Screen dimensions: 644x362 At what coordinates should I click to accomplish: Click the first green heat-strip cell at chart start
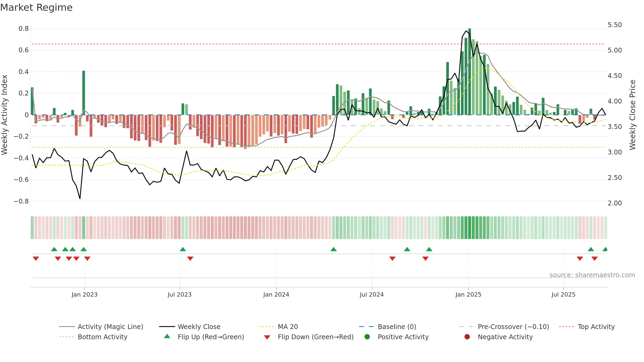click(x=32, y=228)
